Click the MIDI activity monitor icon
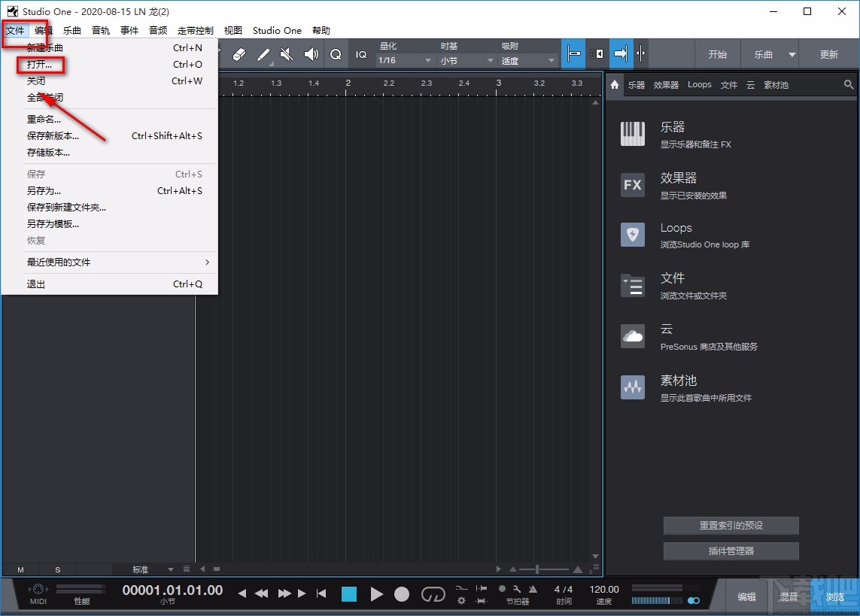Viewport: 860px width, 616px height. (38, 589)
